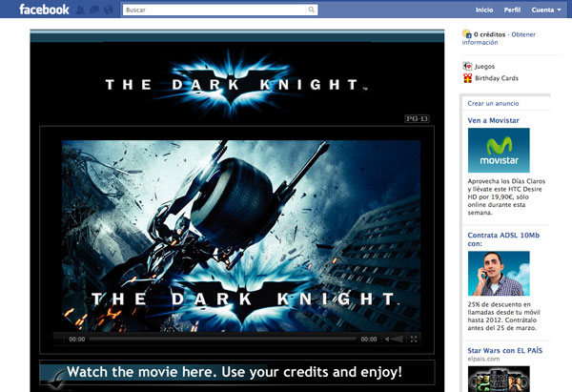Viewport: 572px width, 392px height.
Task: Click Movistar ad description text
Action: tap(506, 196)
